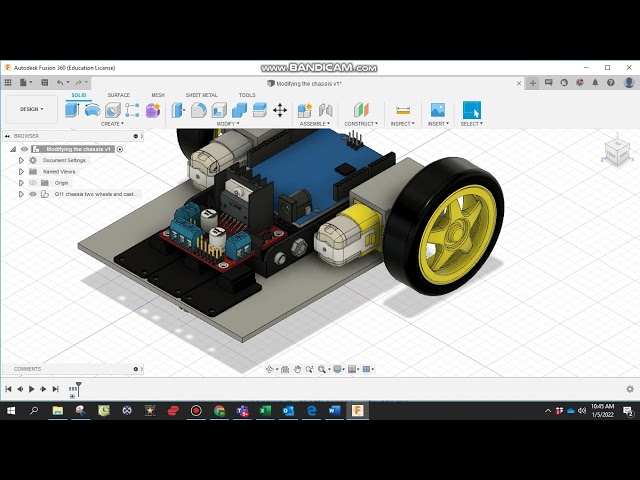Click the ViewCube to reorient view
The height and width of the screenshot is (480, 640).
click(x=617, y=153)
